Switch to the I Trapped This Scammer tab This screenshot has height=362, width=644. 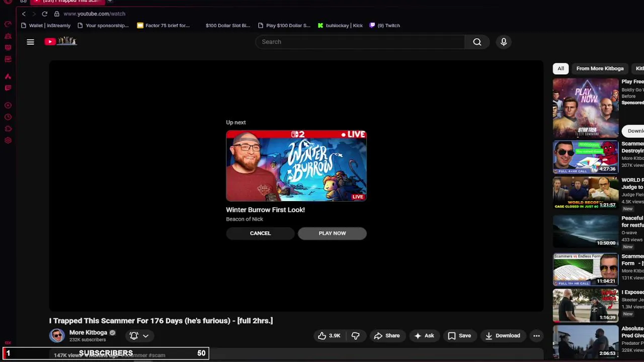point(68,2)
